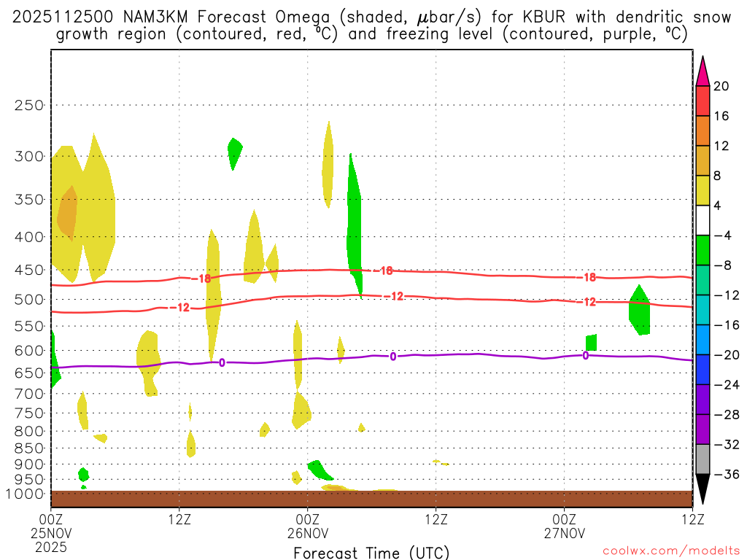Click the blue -20 to -24 colorbar segment
747x560 pixels.
[703, 370]
